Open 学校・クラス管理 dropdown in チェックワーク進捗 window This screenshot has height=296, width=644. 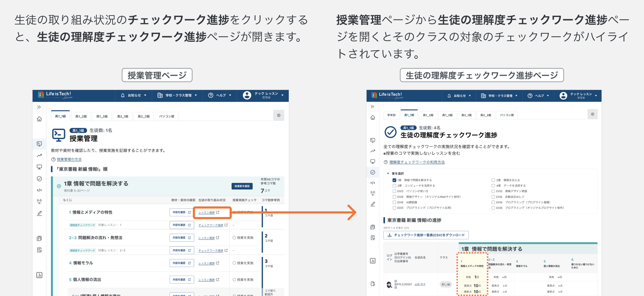(x=499, y=96)
